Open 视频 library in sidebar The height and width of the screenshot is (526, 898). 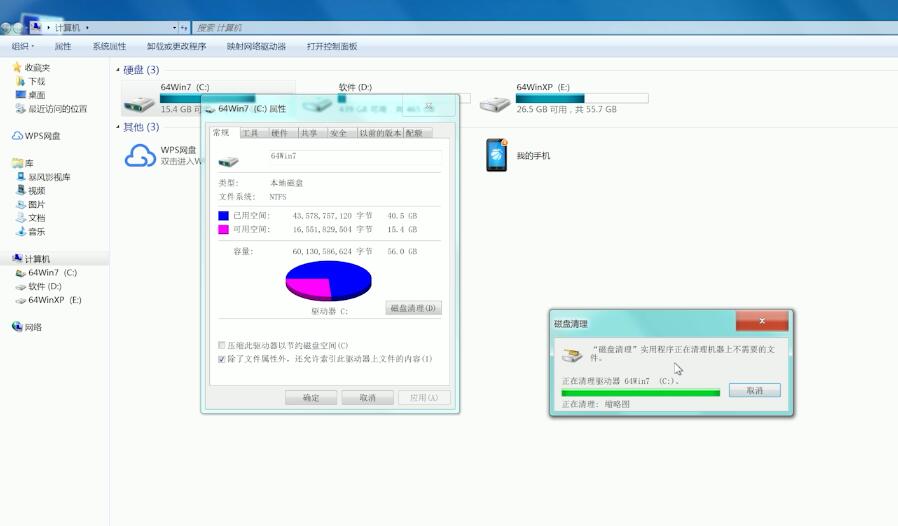(31, 191)
